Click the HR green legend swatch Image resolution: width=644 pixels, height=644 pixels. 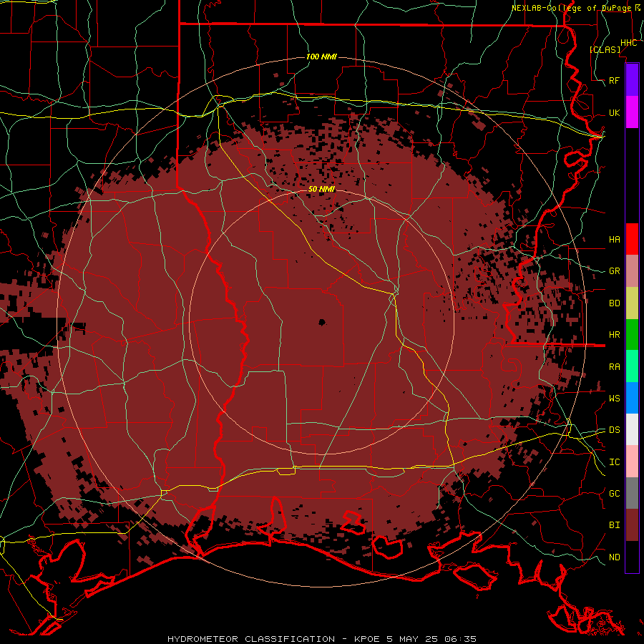point(632,335)
